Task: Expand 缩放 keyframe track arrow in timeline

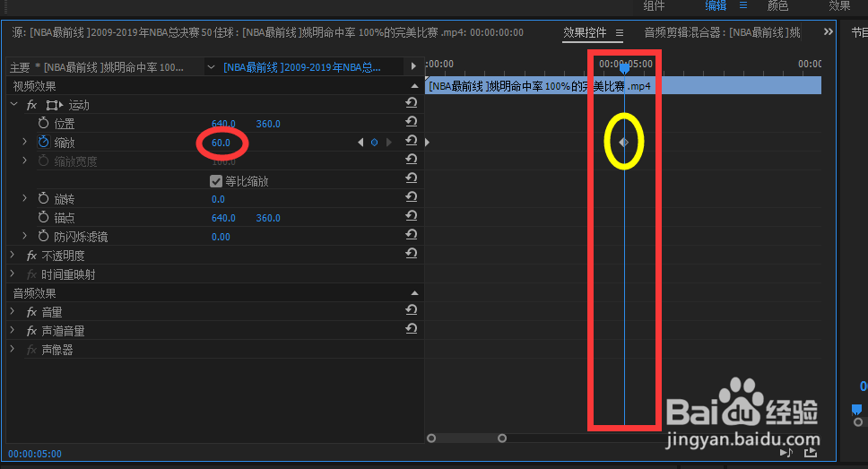Action: [x=428, y=143]
